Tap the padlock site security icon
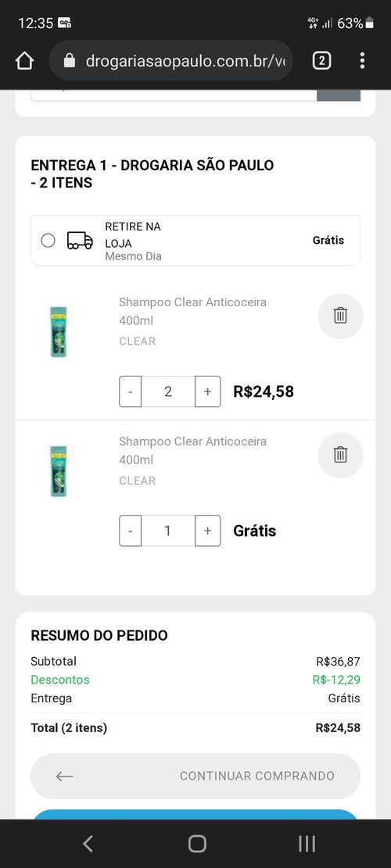The width and height of the screenshot is (391, 868). (70, 61)
